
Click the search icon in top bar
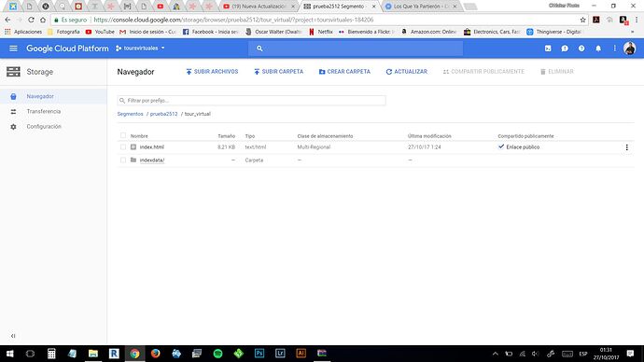click(x=259, y=49)
